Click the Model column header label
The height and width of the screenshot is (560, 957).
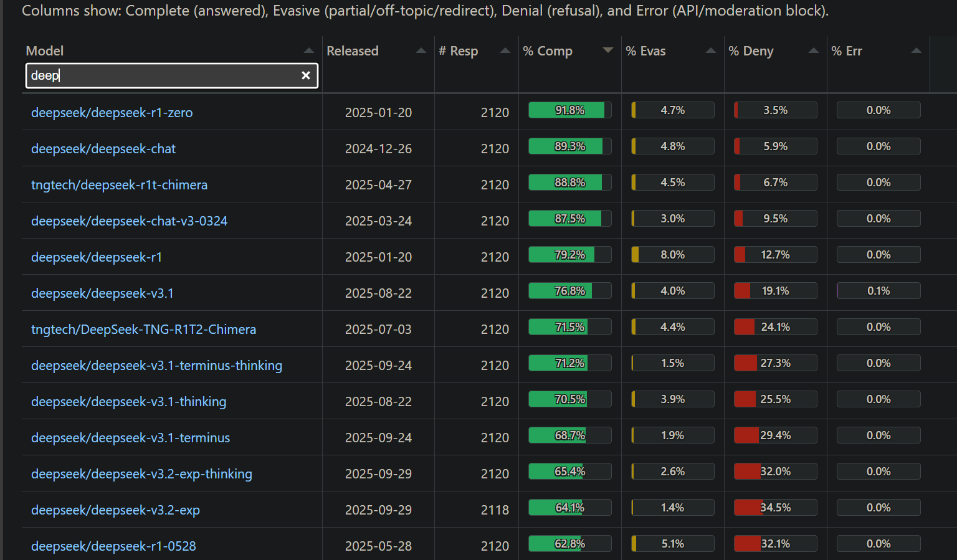(45, 51)
